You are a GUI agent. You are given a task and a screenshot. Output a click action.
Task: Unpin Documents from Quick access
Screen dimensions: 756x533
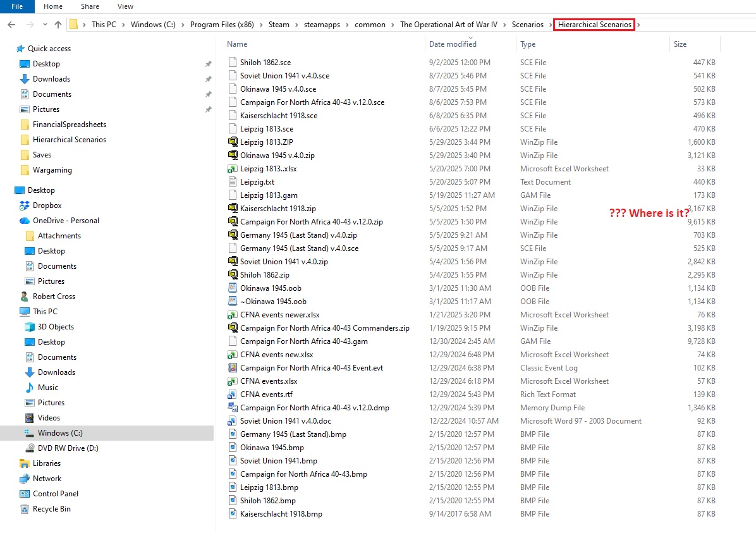click(209, 94)
